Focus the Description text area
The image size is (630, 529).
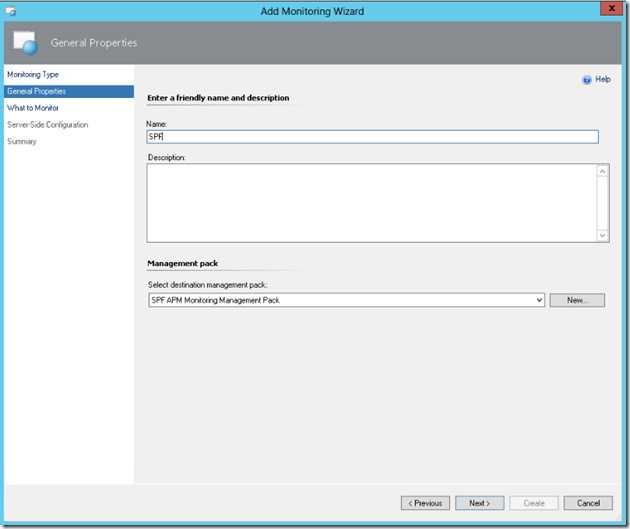[370, 202]
